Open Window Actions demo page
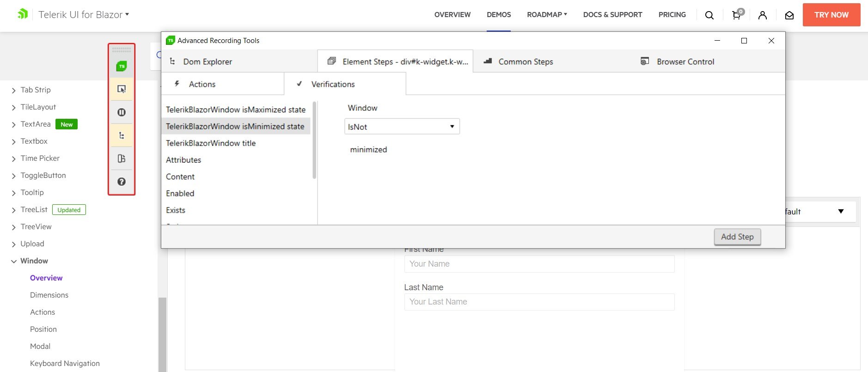Viewport: 868px width, 372px height. (43, 312)
